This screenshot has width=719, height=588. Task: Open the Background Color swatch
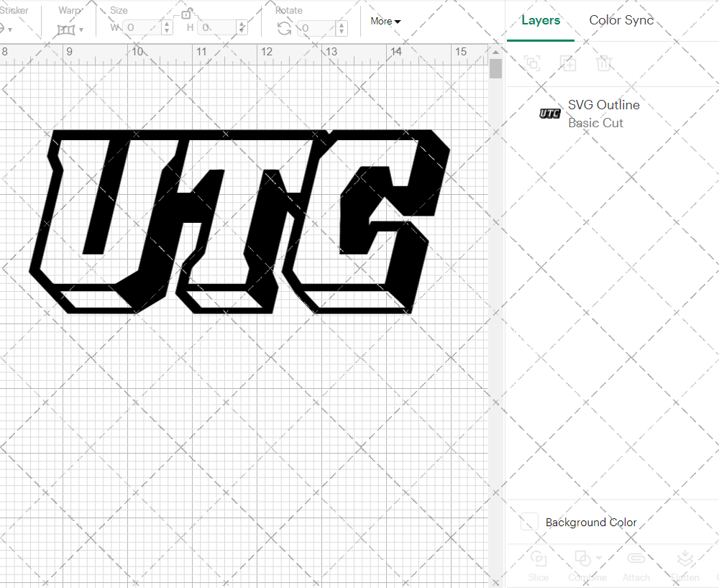(528, 522)
